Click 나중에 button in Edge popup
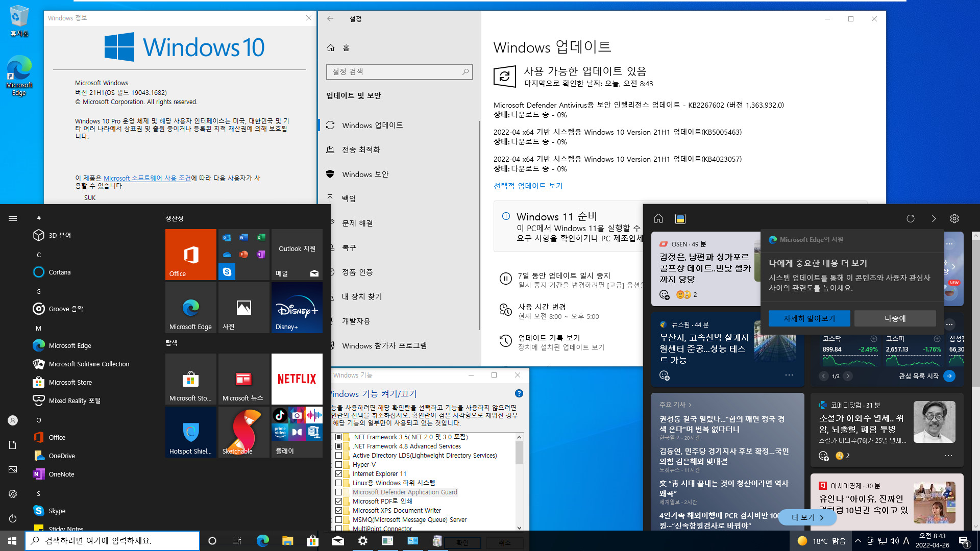Image resolution: width=980 pixels, height=551 pixels. pyautogui.click(x=895, y=318)
